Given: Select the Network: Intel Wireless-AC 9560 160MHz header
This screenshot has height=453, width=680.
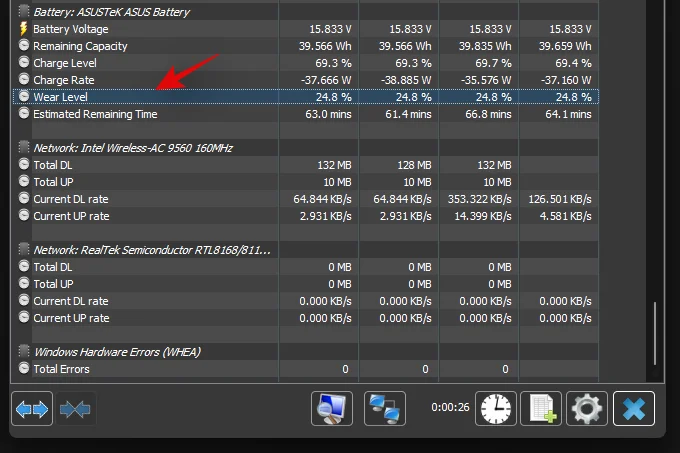Looking at the screenshot, I should 133,148.
